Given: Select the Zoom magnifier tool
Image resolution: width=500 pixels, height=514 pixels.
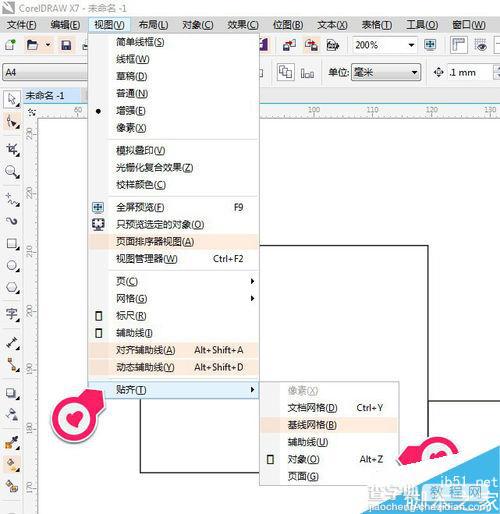Looking at the screenshot, I should (12, 172).
